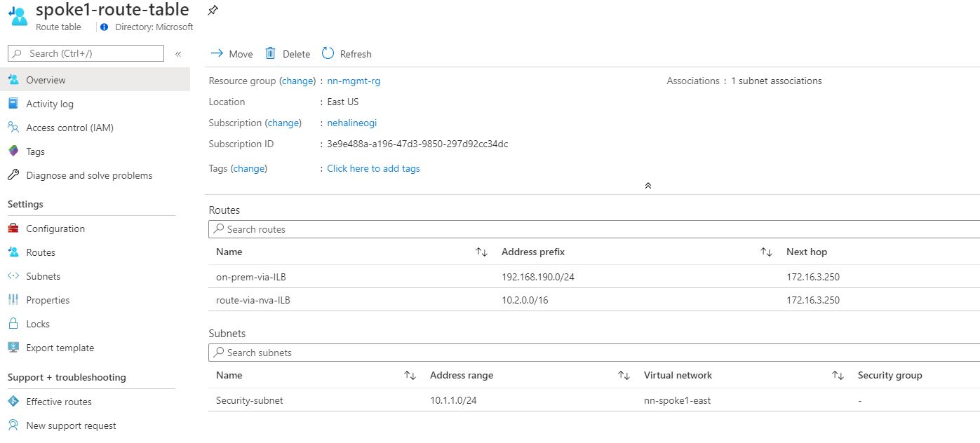Open the Tags blade icon

(14, 151)
